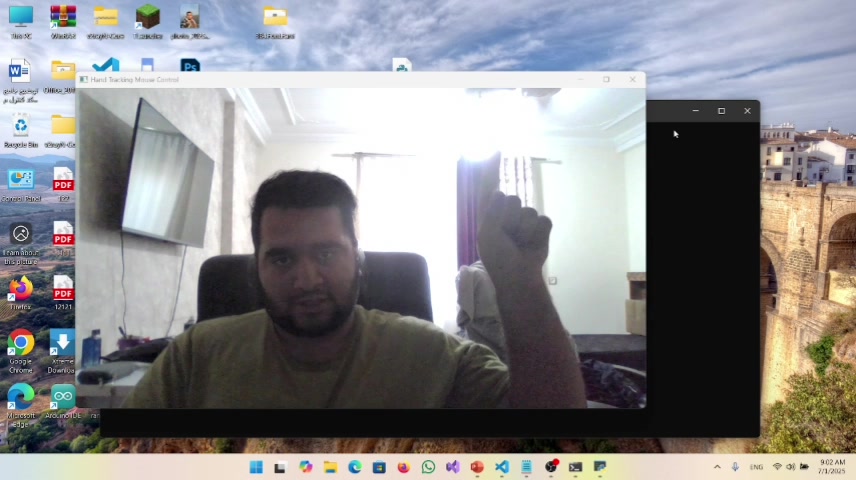Open Microsoft Edge from the taskbar
The height and width of the screenshot is (480, 856).
point(354,467)
